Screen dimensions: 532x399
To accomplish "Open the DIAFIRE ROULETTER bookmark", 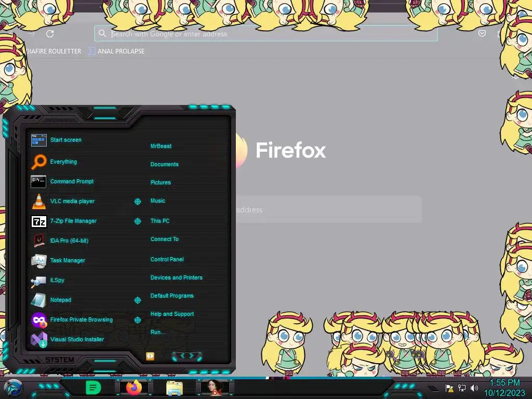I will 54,51.
